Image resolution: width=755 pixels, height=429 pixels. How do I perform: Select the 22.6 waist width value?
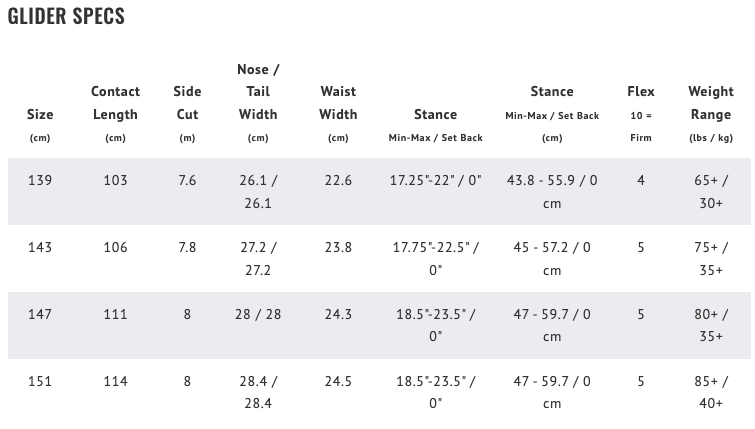pos(338,181)
